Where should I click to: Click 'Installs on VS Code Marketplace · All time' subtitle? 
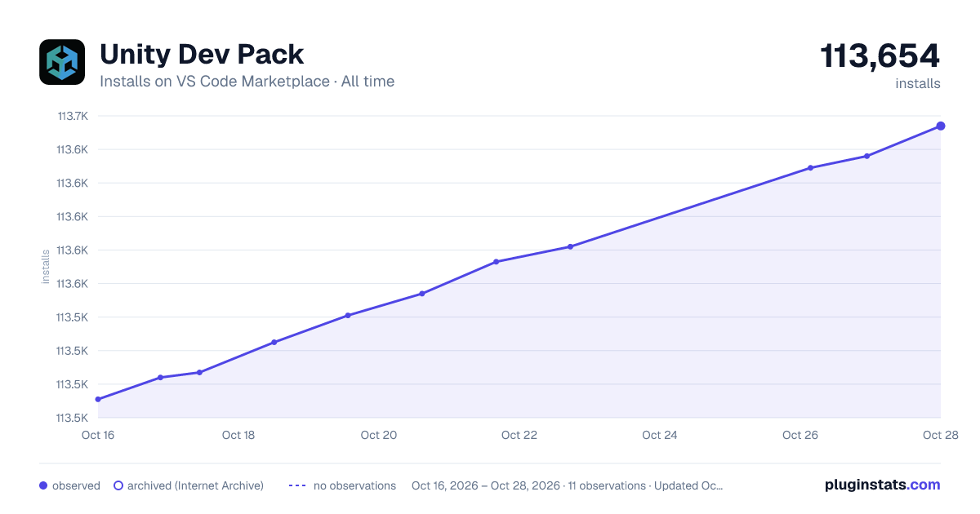click(x=247, y=82)
